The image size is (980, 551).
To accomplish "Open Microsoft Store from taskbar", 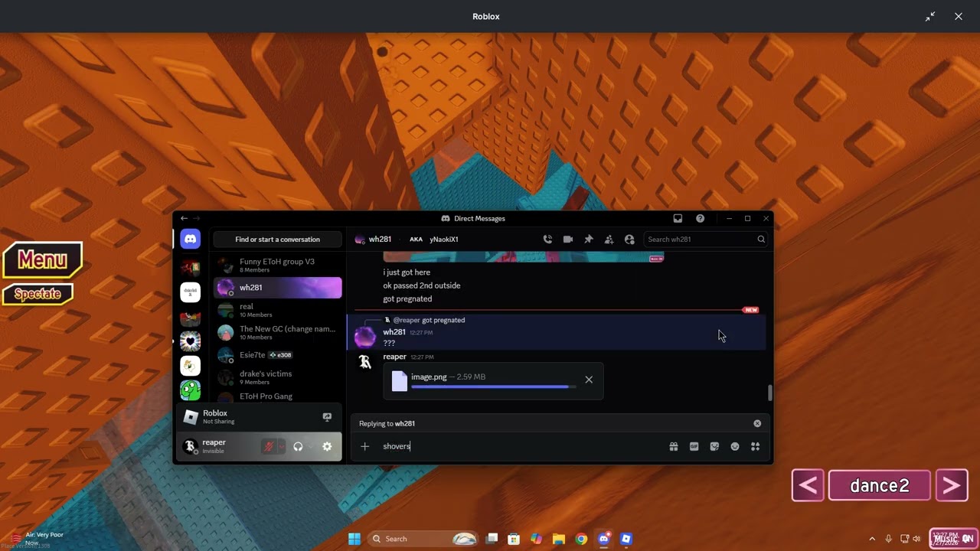I will coord(514,539).
